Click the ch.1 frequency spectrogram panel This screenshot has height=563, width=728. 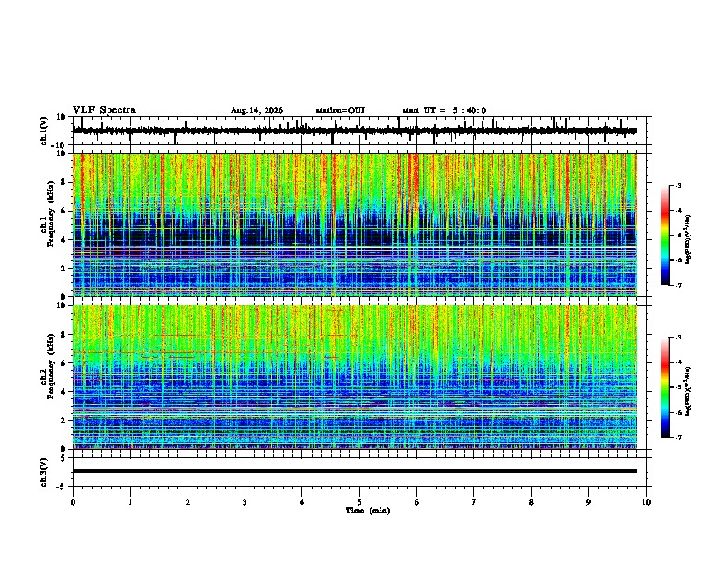click(x=355, y=224)
